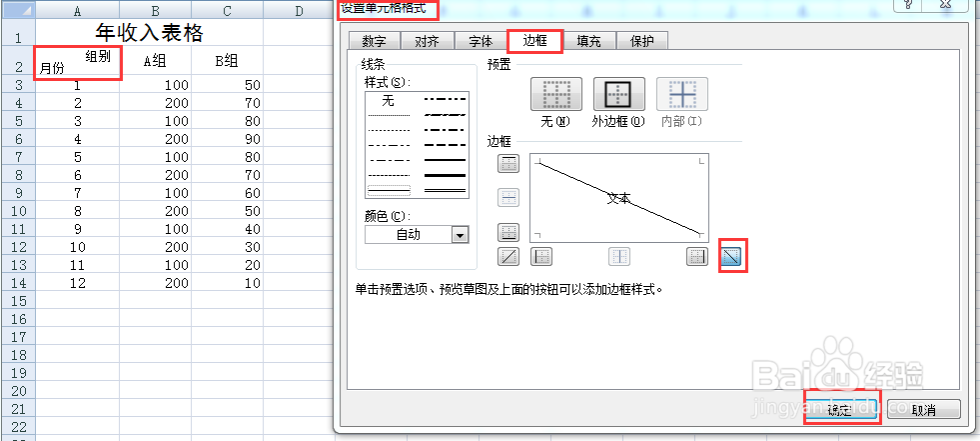This screenshot has height=441, width=980.
Task: Click the border preview area with 文本
Action: (x=618, y=198)
